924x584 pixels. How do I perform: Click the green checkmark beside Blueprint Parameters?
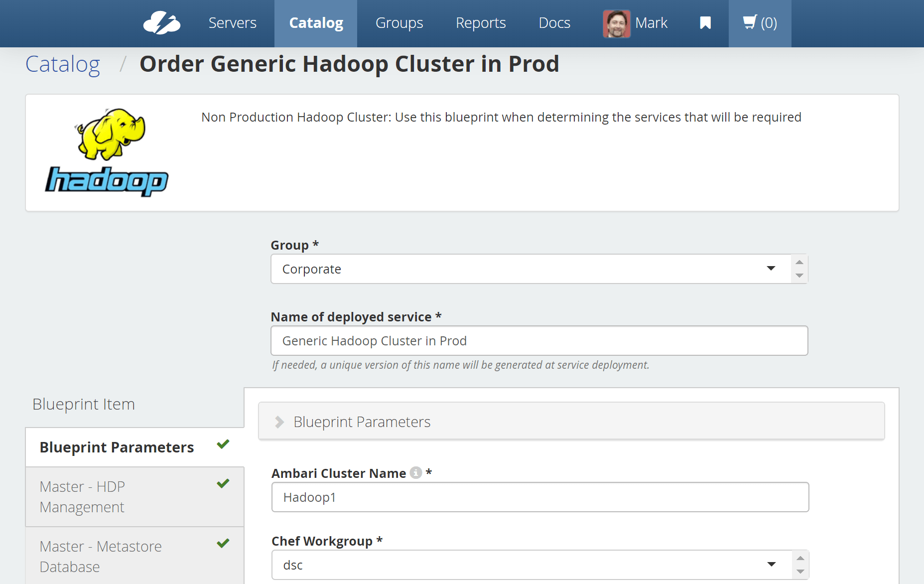(223, 444)
